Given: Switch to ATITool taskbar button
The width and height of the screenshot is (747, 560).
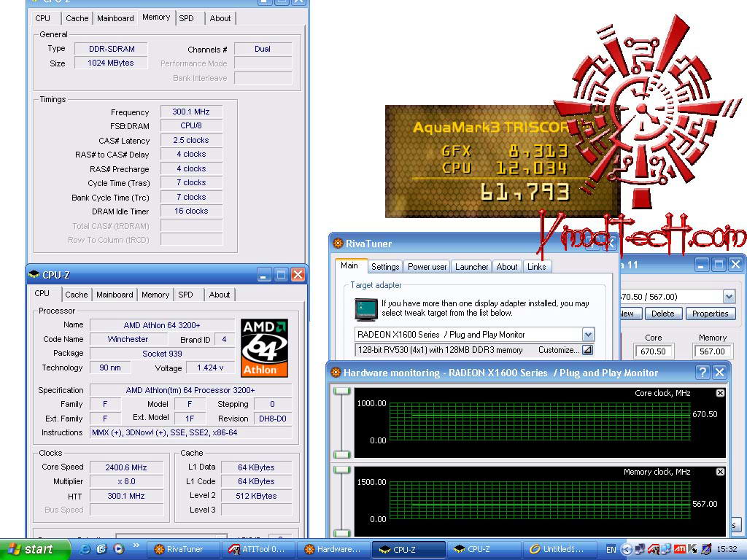Looking at the screenshot, I should click(x=258, y=550).
